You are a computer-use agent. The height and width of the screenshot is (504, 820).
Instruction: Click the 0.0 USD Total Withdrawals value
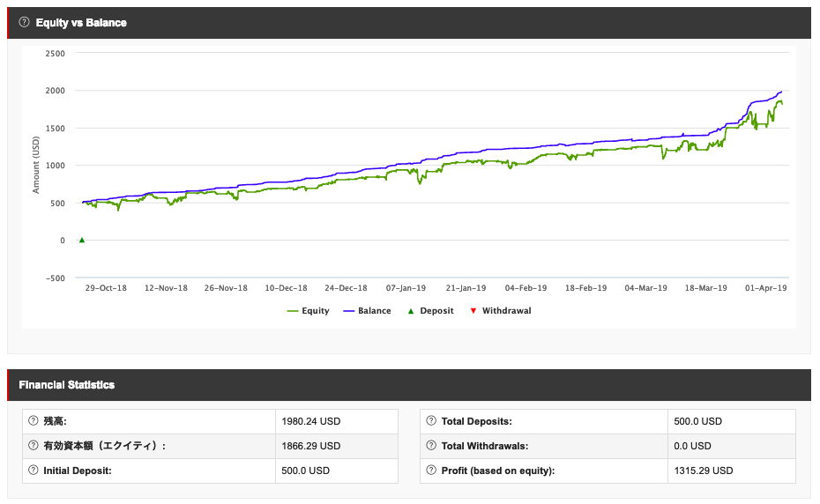(692, 446)
